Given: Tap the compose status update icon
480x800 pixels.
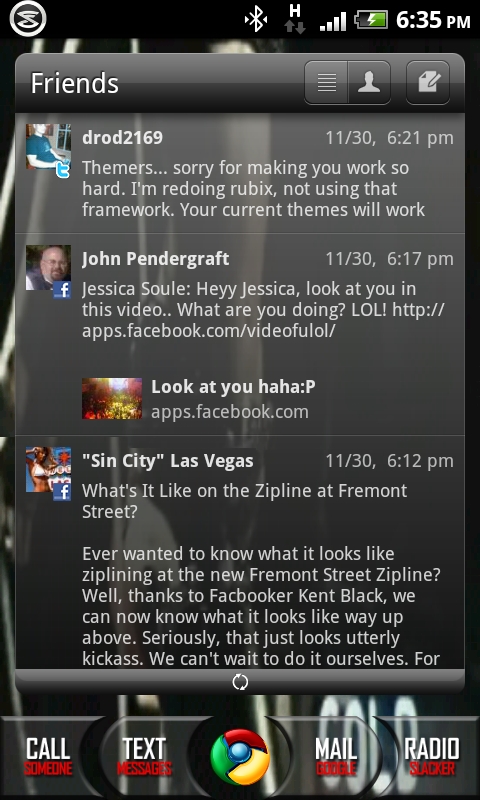Looking at the screenshot, I should 427,83.
